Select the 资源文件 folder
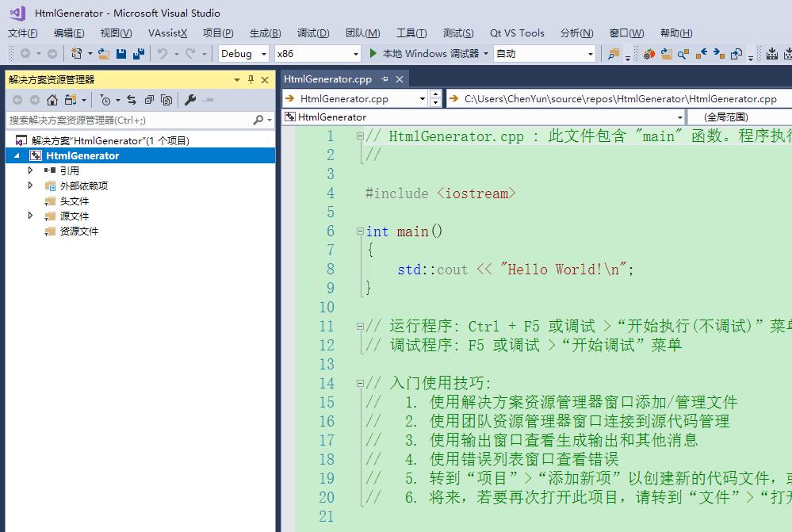Screen dimensions: 792x532 (79, 232)
